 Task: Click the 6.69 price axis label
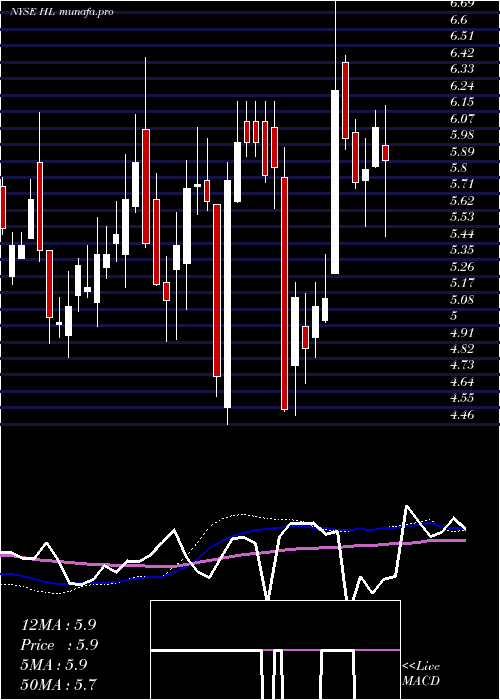[x=462, y=4]
